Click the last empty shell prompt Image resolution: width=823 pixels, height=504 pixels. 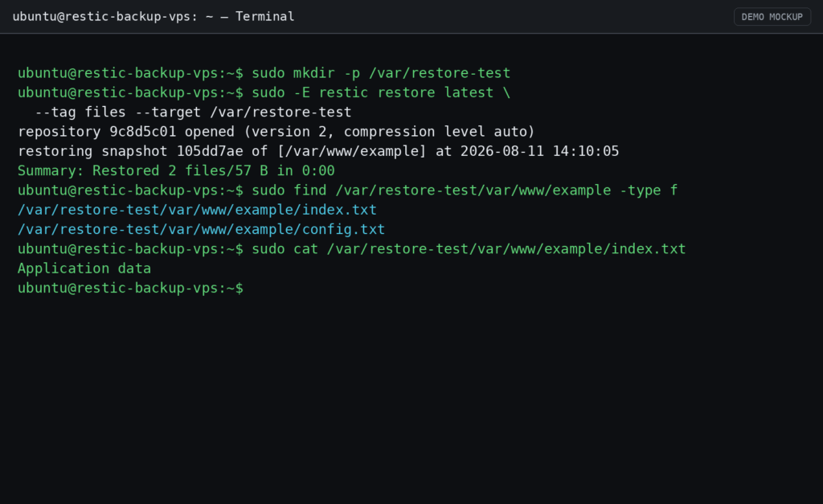130,288
